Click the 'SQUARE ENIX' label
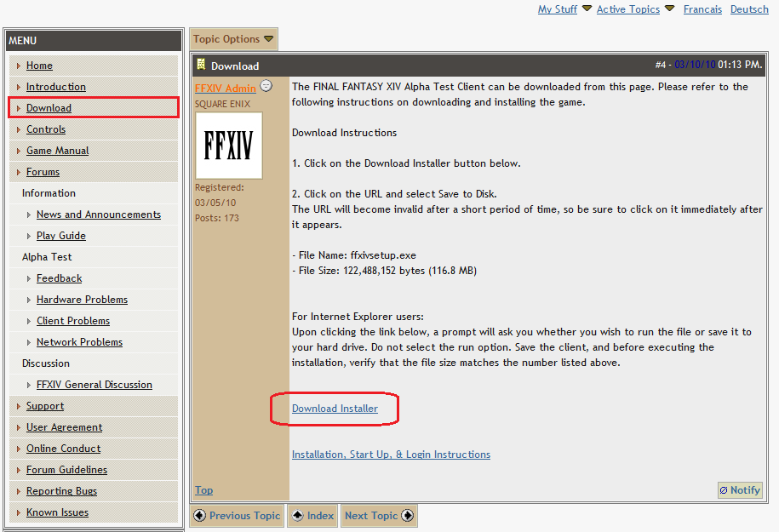 coord(222,104)
